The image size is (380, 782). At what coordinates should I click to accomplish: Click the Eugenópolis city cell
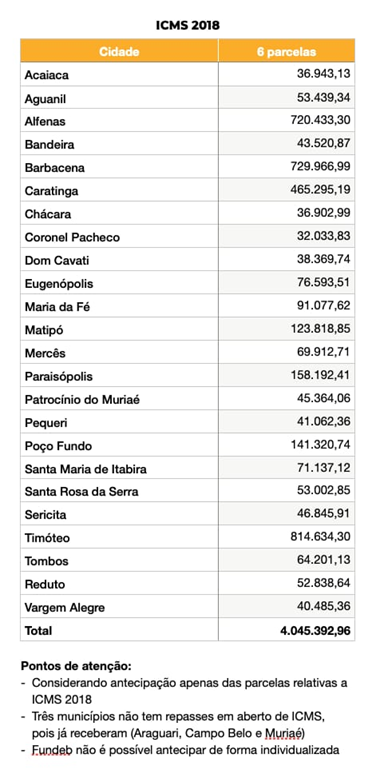coord(119,283)
